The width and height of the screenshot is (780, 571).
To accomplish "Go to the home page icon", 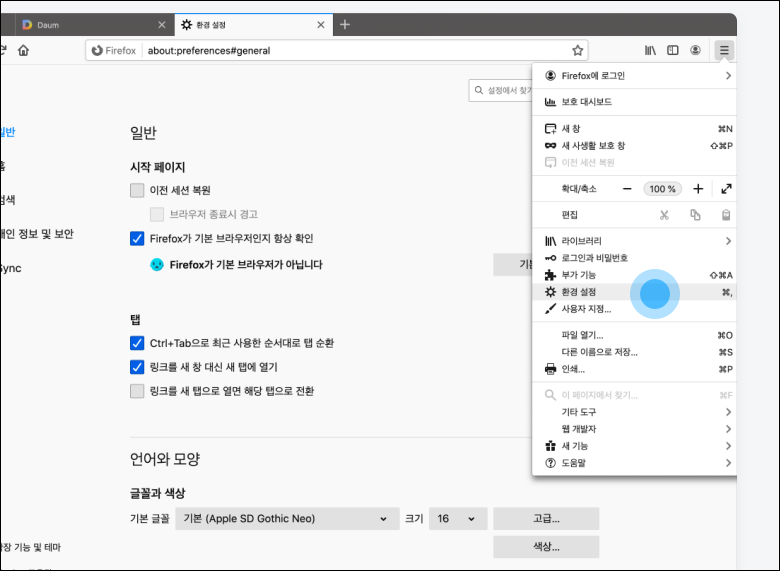I will 23,50.
